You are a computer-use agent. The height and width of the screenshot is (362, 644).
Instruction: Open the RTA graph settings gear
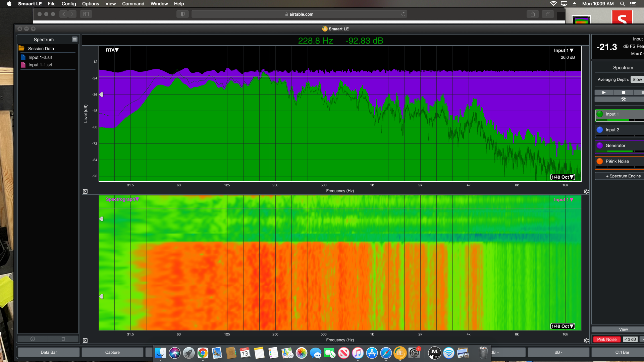click(x=586, y=191)
